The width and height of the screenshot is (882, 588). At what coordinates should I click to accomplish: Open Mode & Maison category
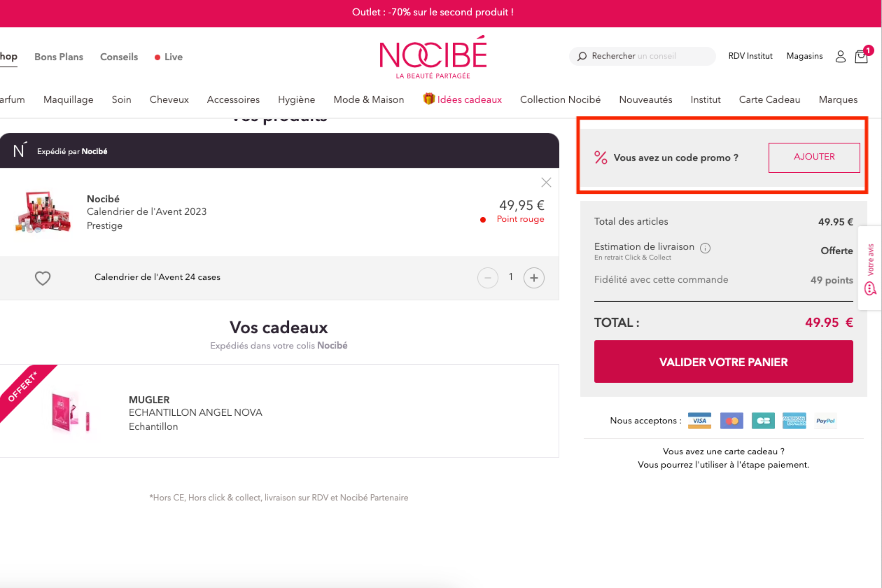(x=369, y=99)
